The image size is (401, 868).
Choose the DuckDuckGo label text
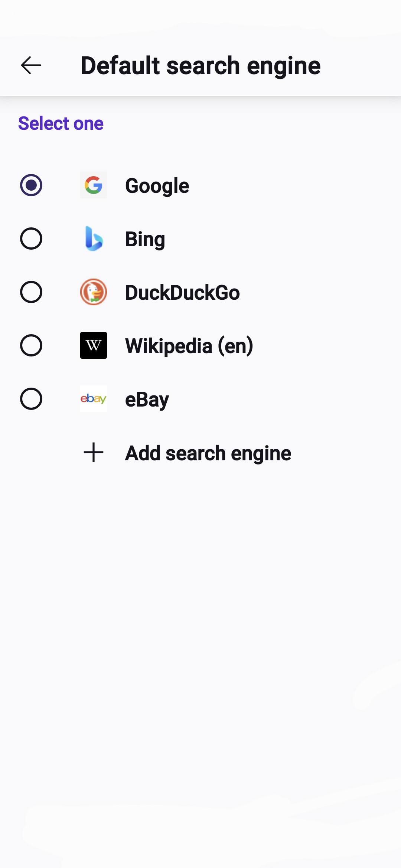click(182, 293)
